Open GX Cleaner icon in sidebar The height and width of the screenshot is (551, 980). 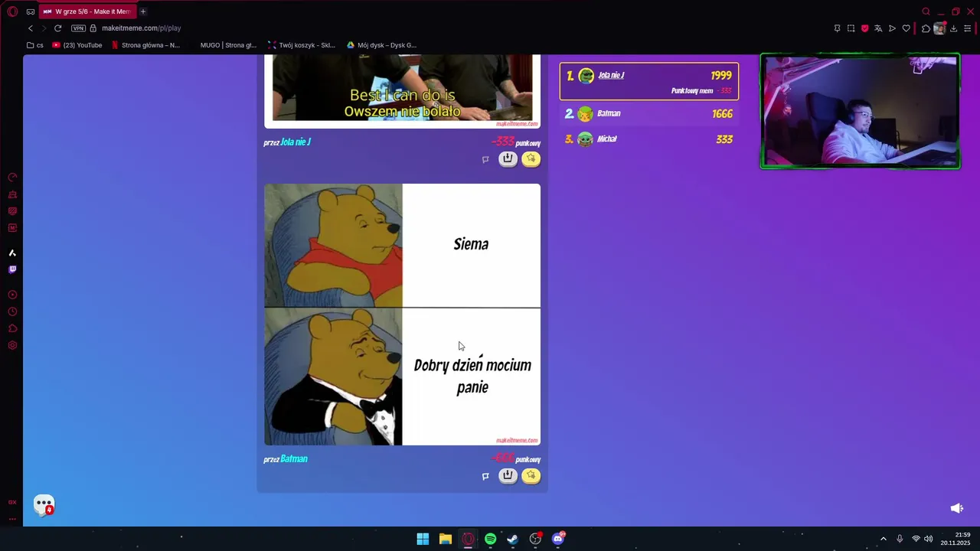[12, 194]
